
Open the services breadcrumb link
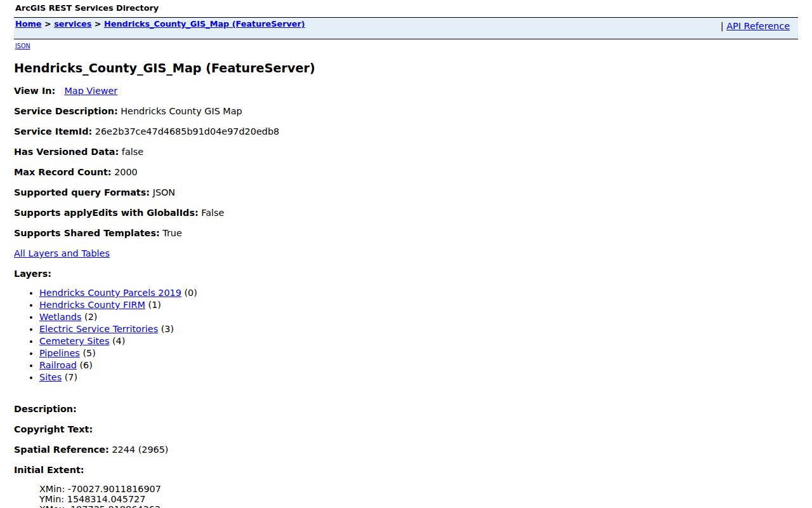pyautogui.click(x=72, y=24)
